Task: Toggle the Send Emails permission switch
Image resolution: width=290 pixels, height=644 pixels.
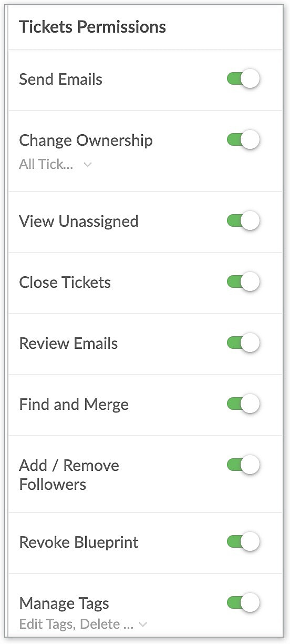Action: (x=243, y=79)
